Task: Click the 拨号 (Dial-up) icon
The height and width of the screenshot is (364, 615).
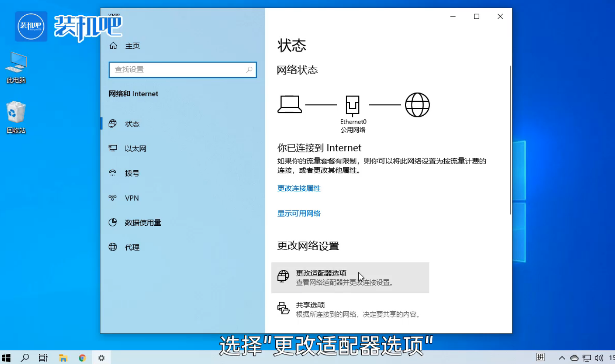Action: (113, 173)
